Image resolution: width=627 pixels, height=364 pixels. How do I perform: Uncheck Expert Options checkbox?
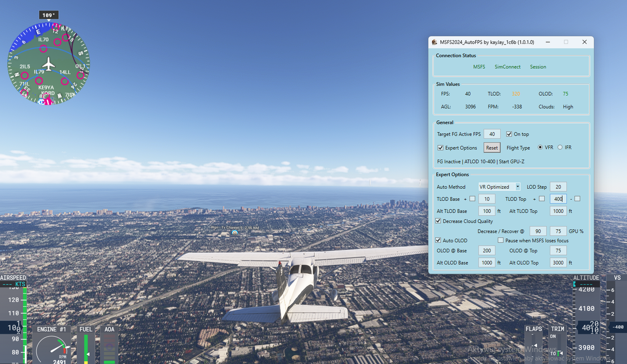pyautogui.click(x=440, y=148)
